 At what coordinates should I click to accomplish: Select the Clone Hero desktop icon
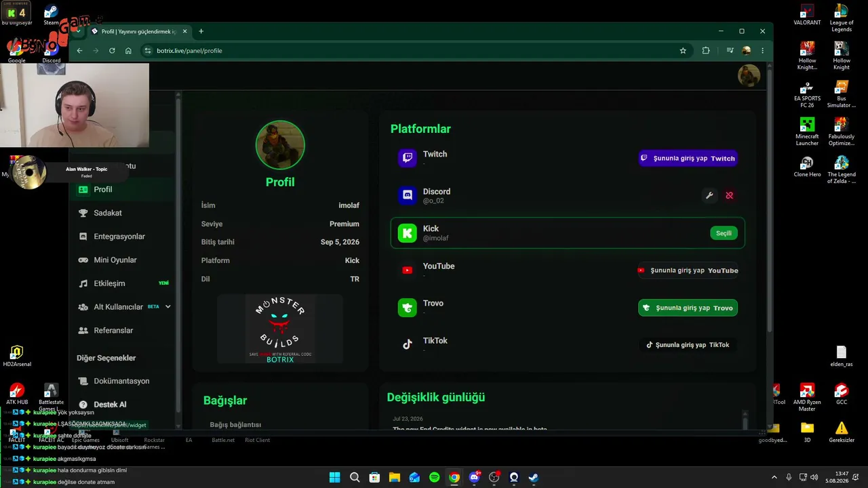(807, 167)
